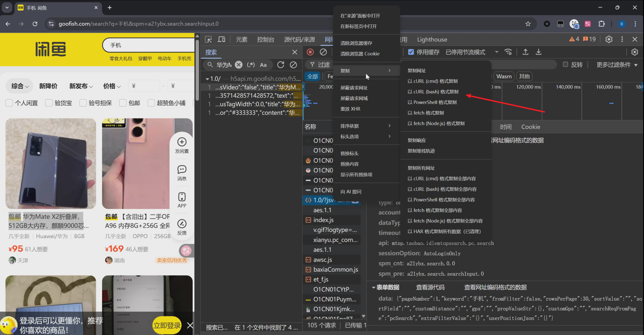This screenshot has height=335, width=644.
Task: Open the network conditions wifi icon
Action: pos(508,52)
